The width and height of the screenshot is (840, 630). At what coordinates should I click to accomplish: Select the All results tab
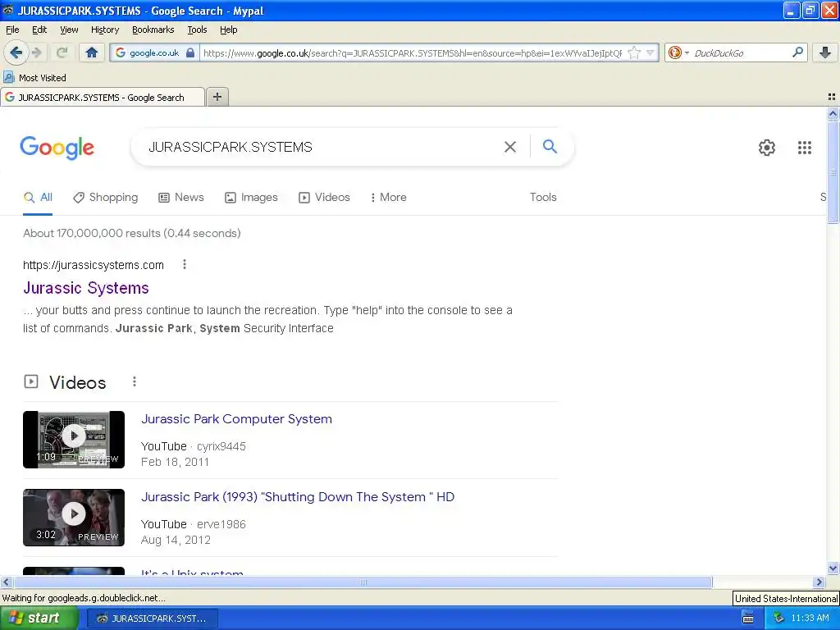(38, 197)
